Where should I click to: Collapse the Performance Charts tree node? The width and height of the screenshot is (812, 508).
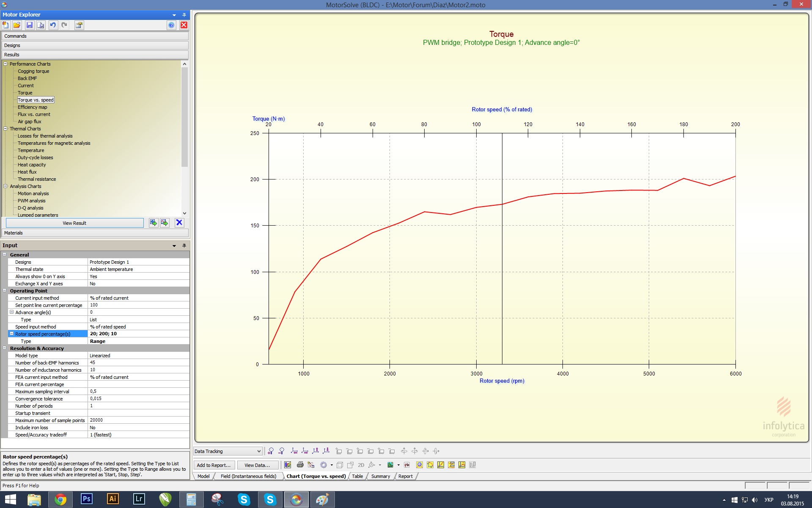tap(5, 64)
